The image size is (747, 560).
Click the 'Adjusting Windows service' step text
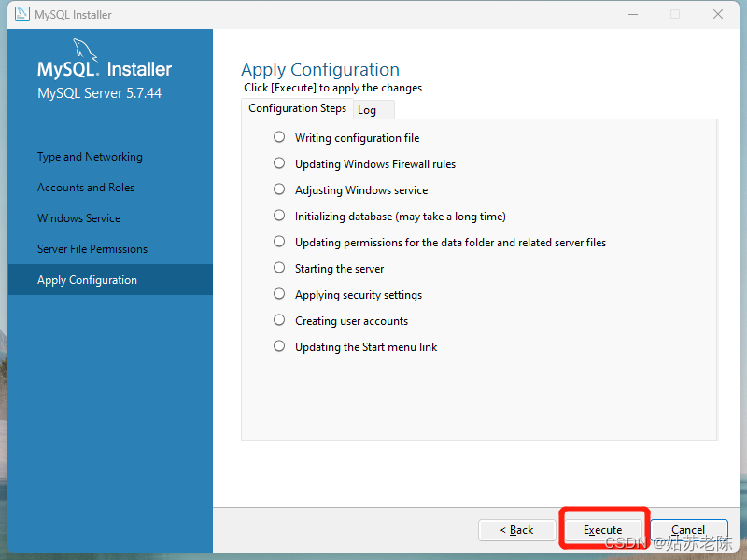361,190
